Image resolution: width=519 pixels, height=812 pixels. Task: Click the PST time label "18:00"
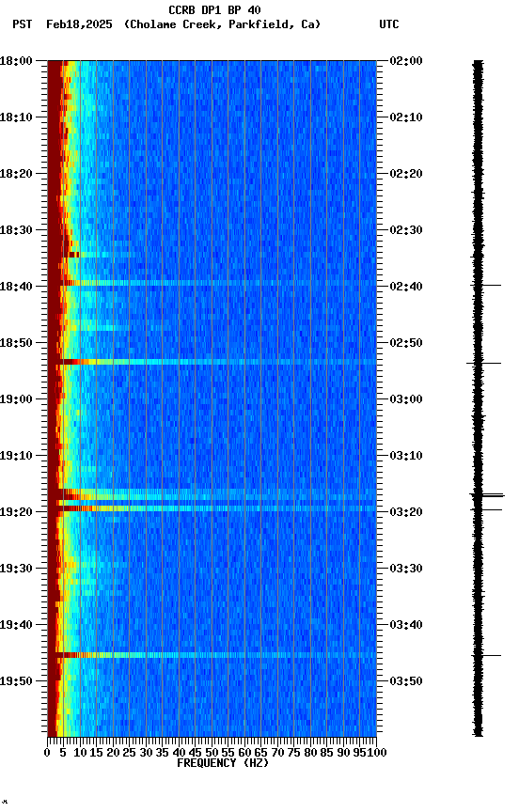[x=16, y=61]
